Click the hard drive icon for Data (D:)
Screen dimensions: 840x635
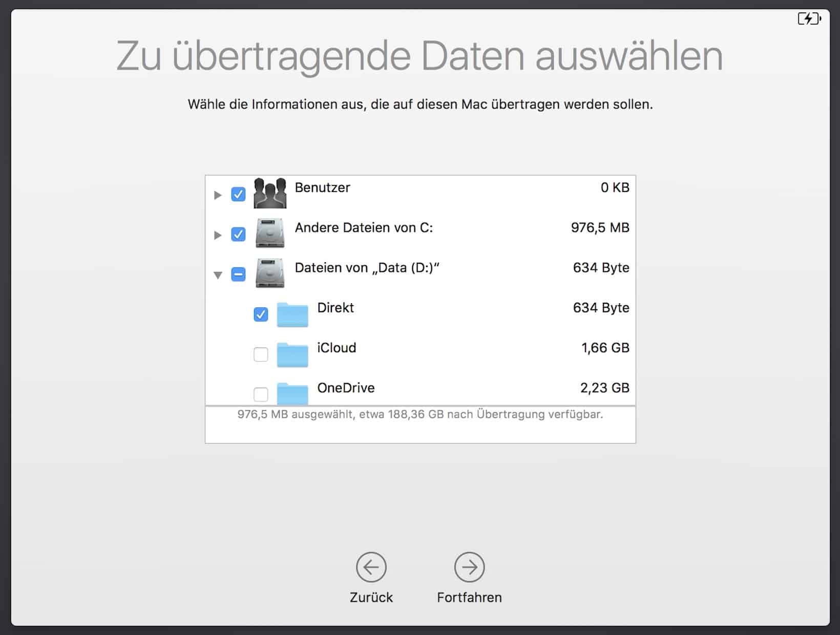pos(270,273)
